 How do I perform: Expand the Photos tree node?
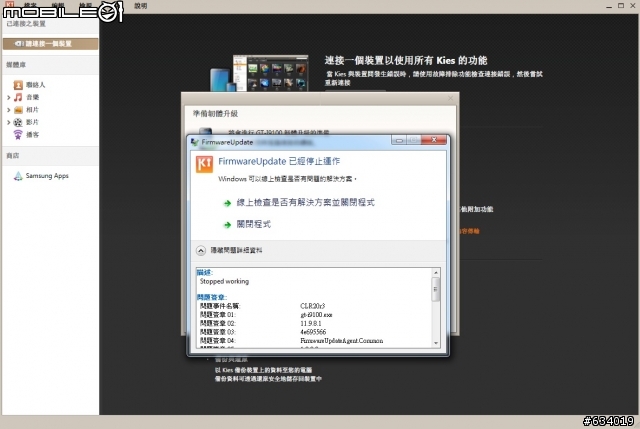(x=9, y=110)
